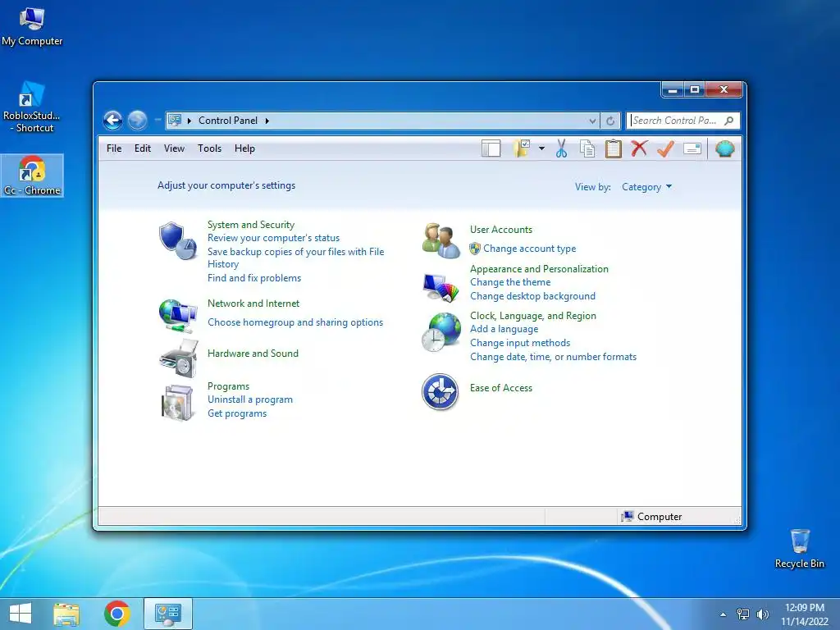Open the File menu
840x630 pixels.
pyautogui.click(x=114, y=148)
